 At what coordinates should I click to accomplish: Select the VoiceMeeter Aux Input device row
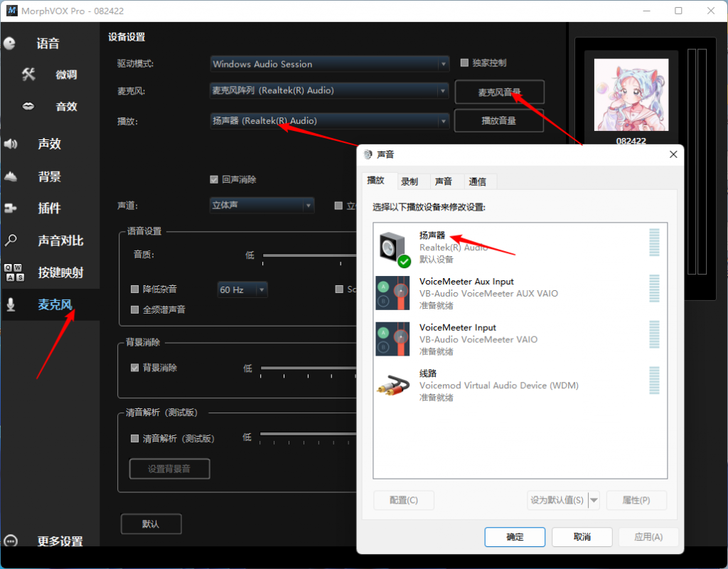pyautogui.click(x=520, y=293)
